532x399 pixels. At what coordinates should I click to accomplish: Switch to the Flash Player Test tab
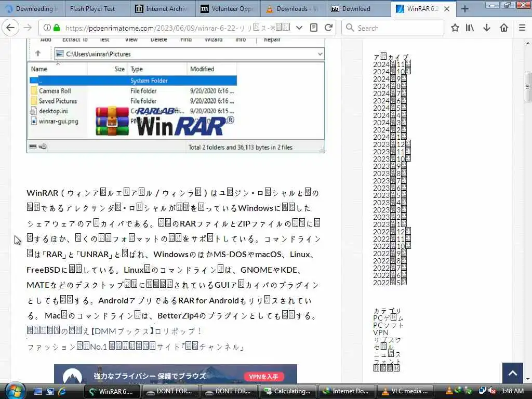coord(98,9)
